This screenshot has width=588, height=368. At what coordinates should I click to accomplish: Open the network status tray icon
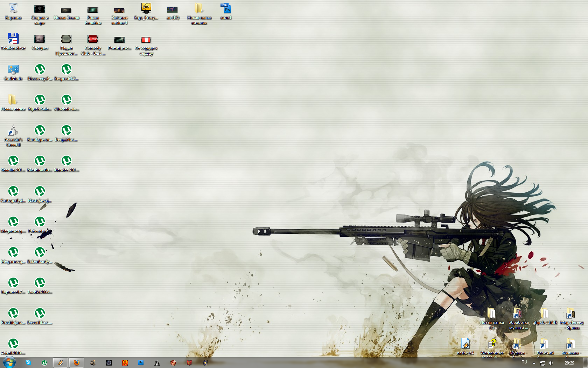[542, 363]
